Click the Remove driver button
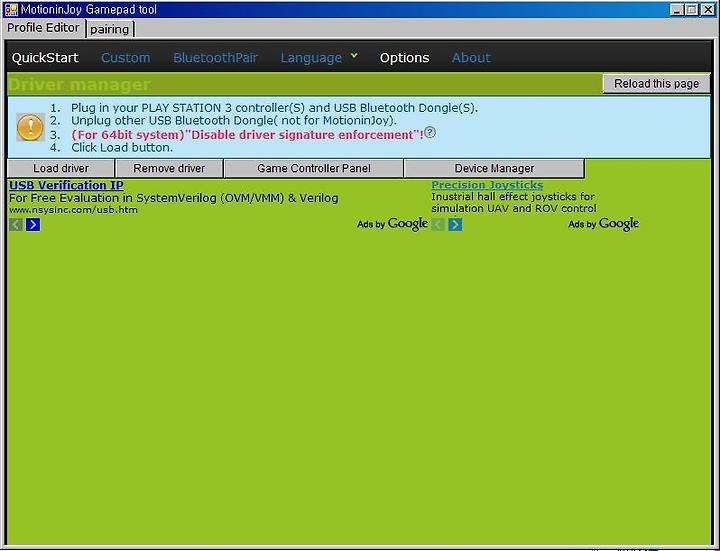The height and width of the screenshot is (551, 720). (169, 169)
